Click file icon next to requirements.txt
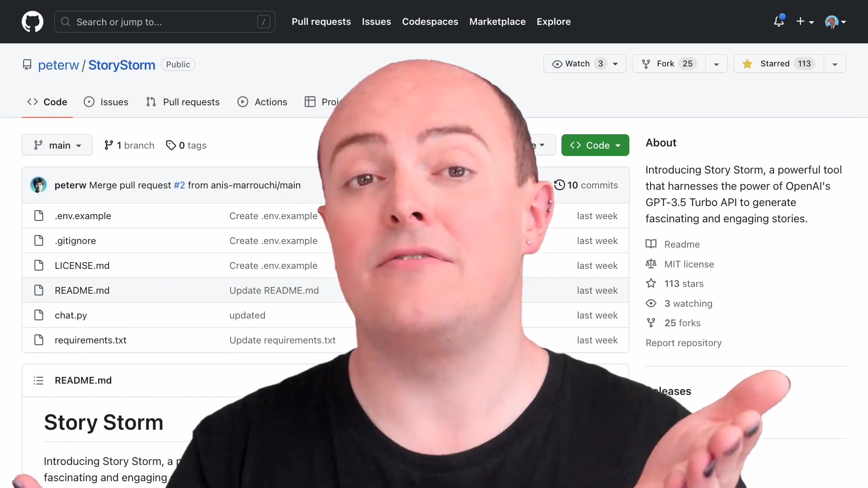Viewport: 868px width, 488px height. pos(39,340)
